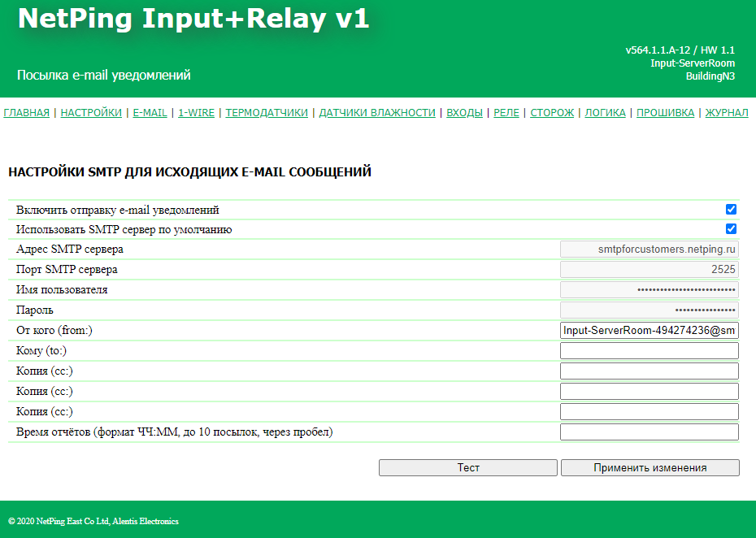Image resolution: width=756 pixels, height=538 pixels.
Task: Click the 'Пароль' password field
Action: coord(649,310)
